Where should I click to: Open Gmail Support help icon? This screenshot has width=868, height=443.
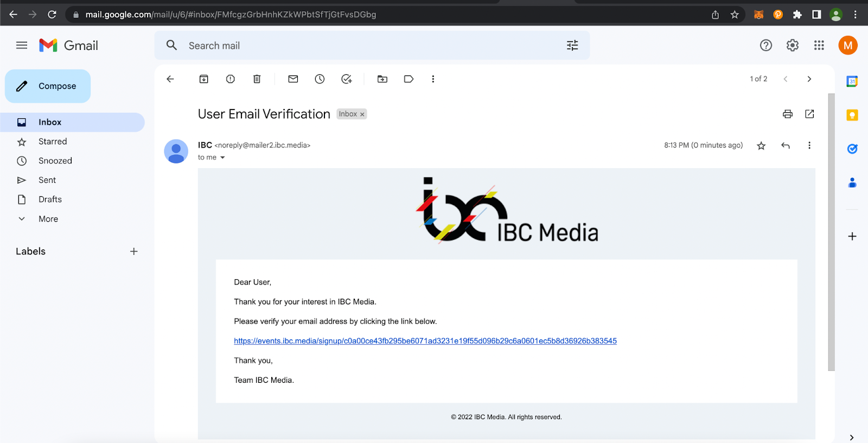pos(766,46)
